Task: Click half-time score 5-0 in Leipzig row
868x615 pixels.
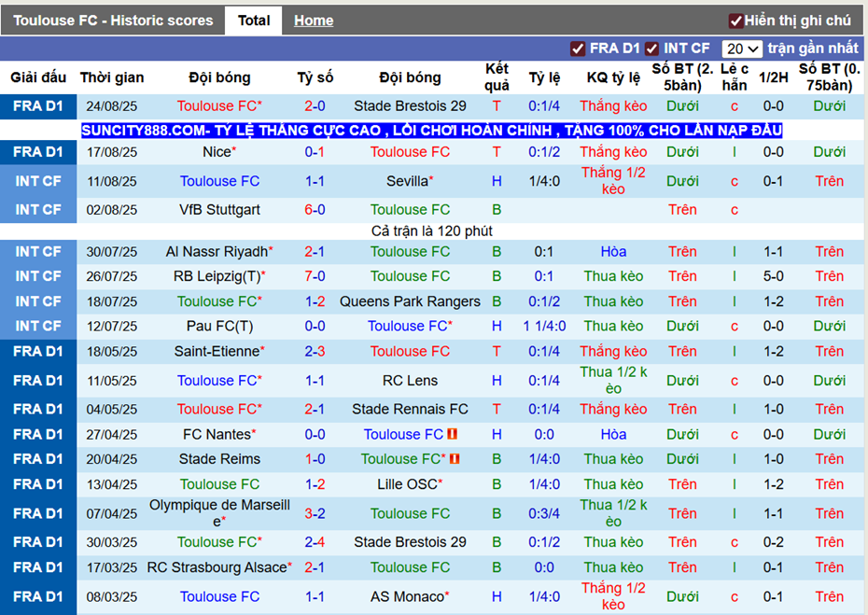Action: [x=774, y=276]
